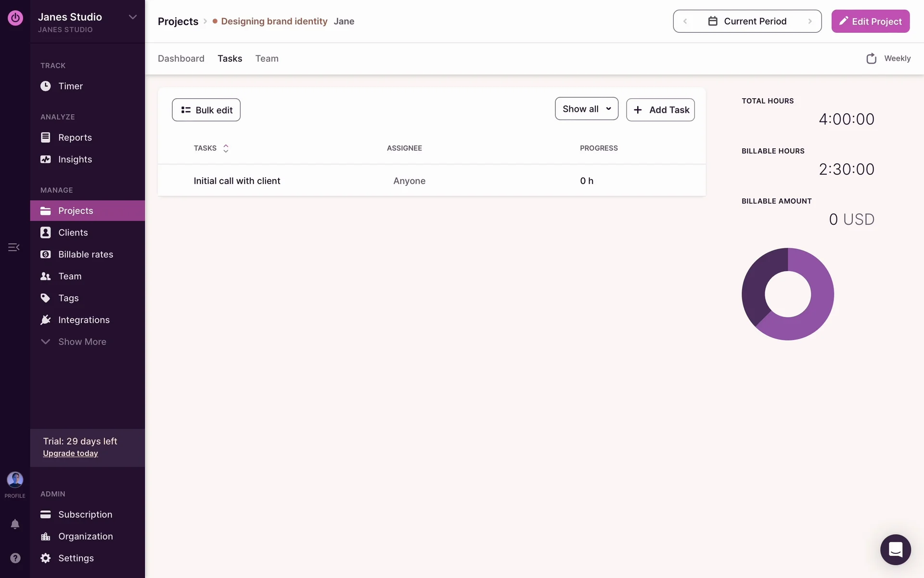Open the Insights chart icon

coord(45,159)
